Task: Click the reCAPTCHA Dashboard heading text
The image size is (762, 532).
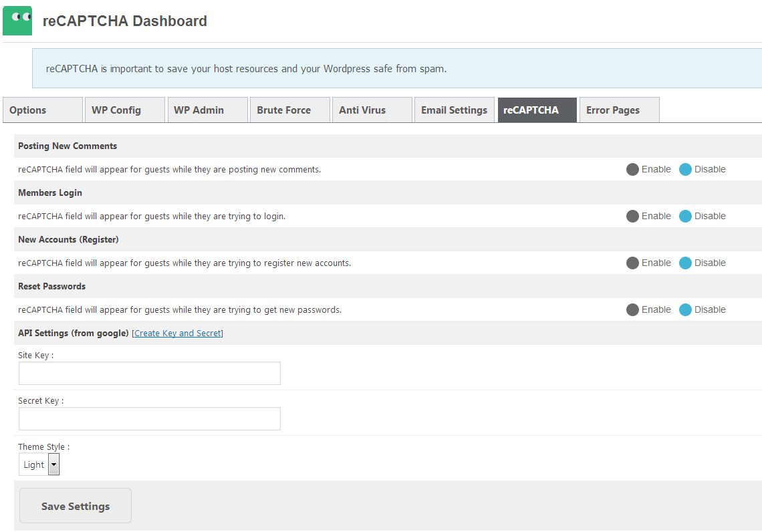Action: point(125,21)
